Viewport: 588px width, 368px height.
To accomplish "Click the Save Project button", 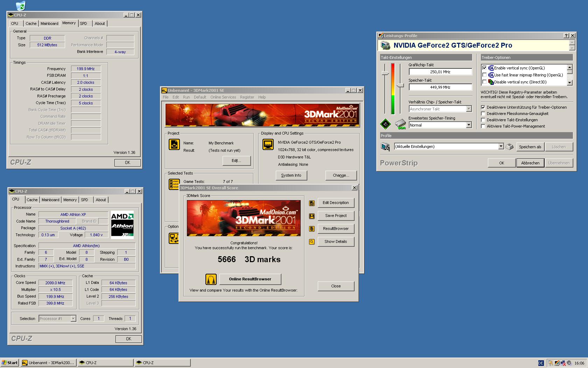I will [336, 216].
